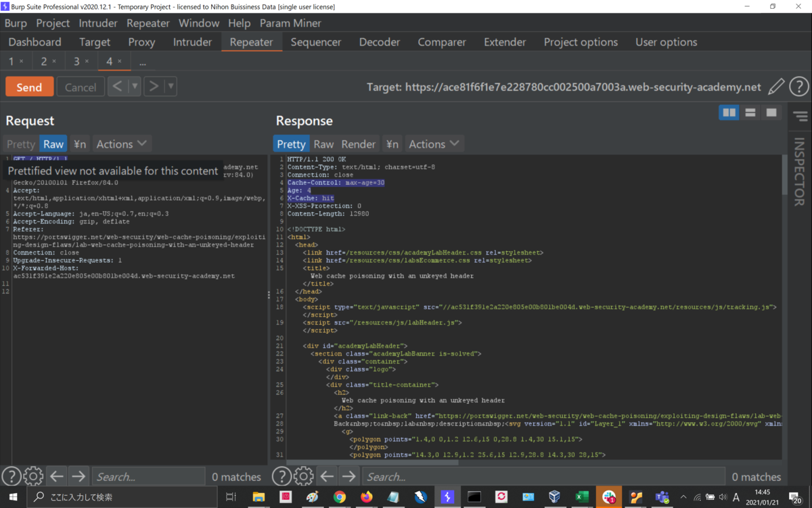Open Request search settings gear
812x508 pixels.
33,477
